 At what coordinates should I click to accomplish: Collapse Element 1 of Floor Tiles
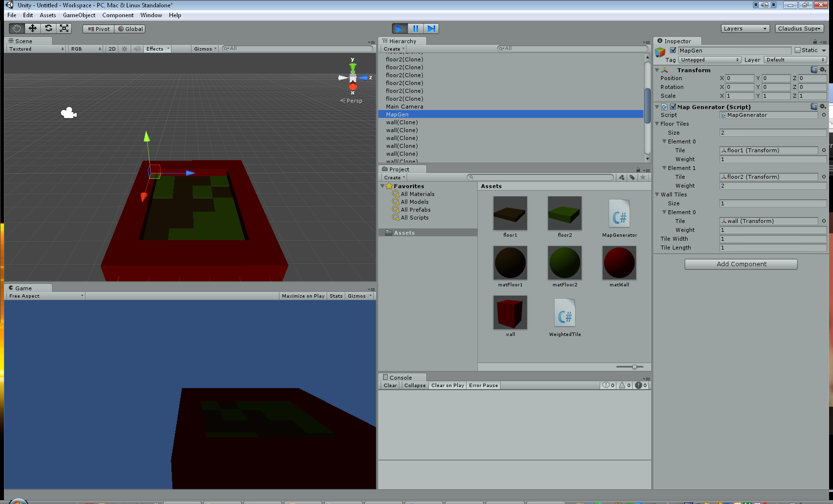click(x=665, y=168)
